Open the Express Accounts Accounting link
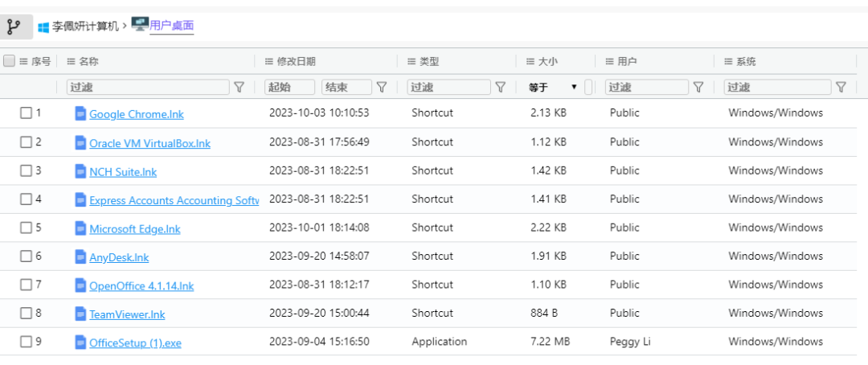Image resolution: width=868 pixels, height=365 pixels. pos(174,200)
